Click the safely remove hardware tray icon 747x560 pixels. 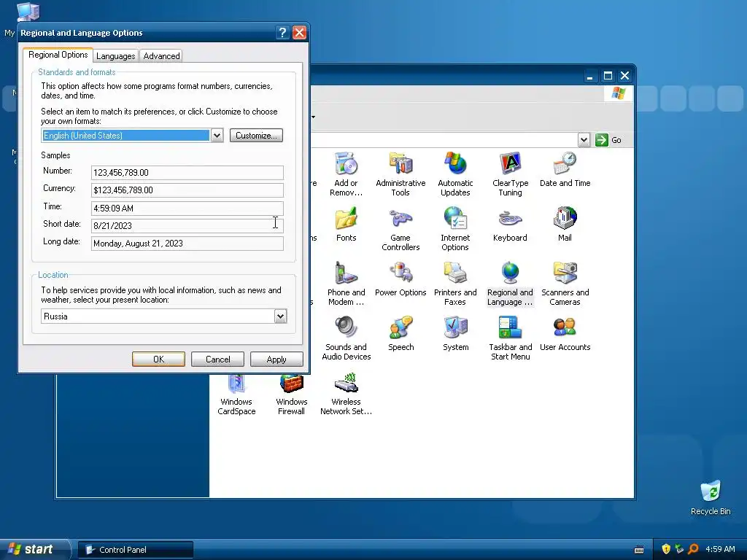[679, 549]
